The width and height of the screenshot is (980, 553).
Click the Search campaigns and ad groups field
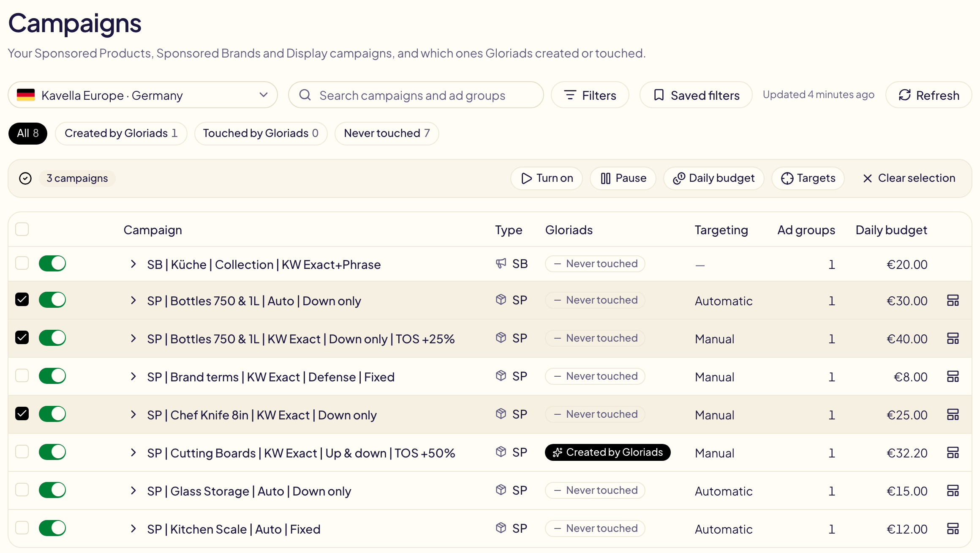416,95
